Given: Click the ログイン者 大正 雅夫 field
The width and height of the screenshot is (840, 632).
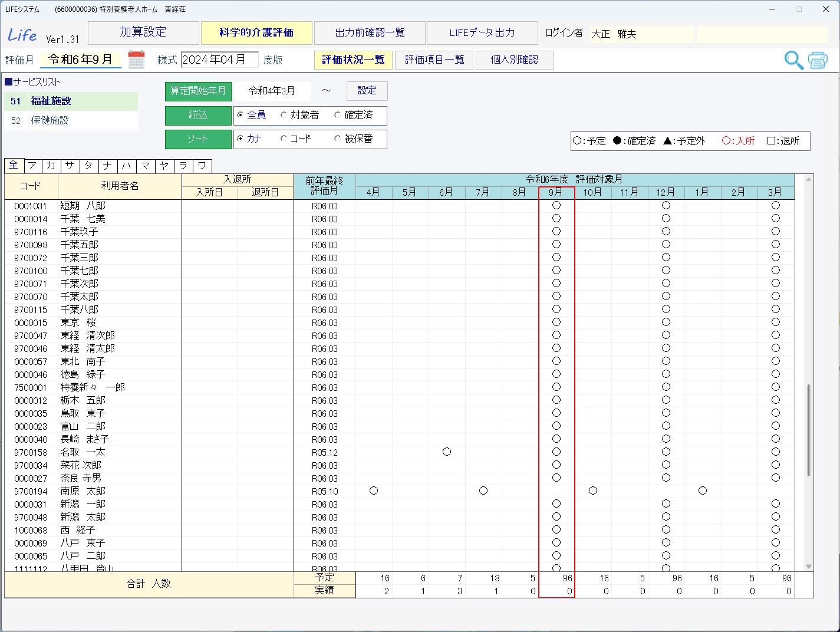Looking at the screenshot, I should click(x=643, y=34).
